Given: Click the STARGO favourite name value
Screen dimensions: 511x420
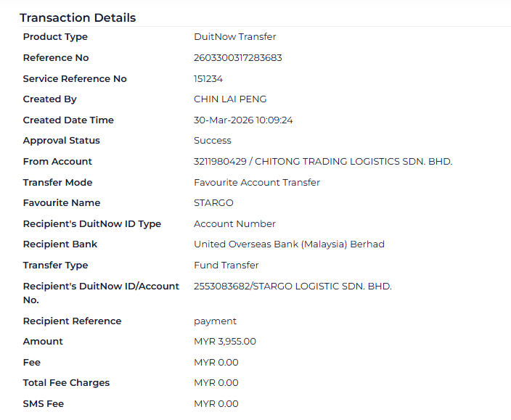Looking at the screenshot, I should (213, 203).
